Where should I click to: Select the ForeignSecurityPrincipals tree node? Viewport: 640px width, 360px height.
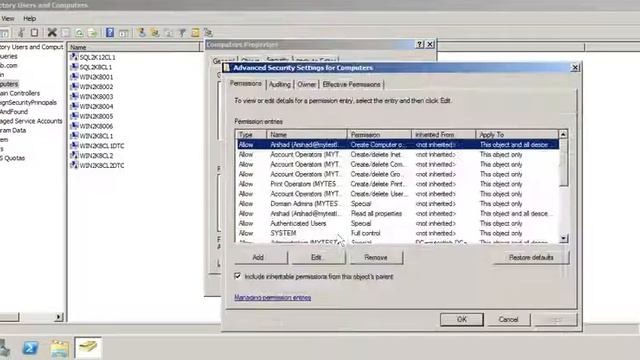28,102
